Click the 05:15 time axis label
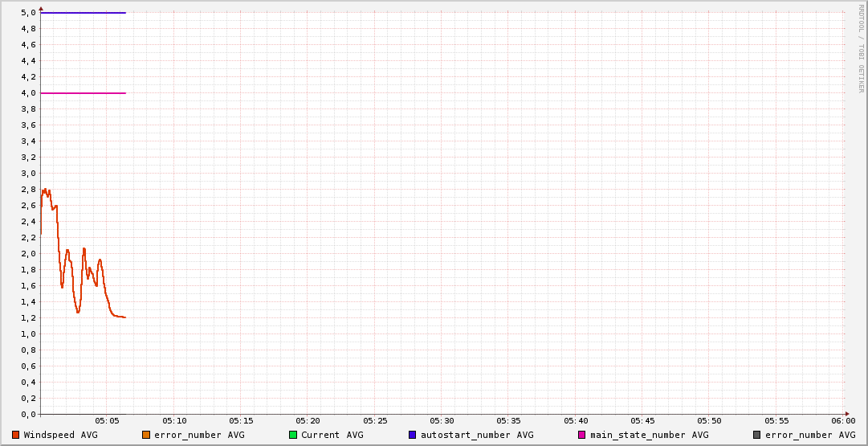 tap(241, 420)
